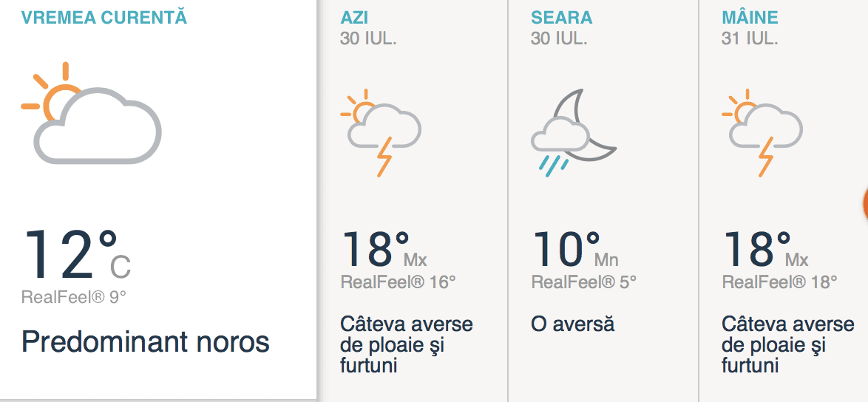This screenshot has width=868, height=402.
Task: Click the RealFeel 5° text under SEARA
Action: (584, 282)
